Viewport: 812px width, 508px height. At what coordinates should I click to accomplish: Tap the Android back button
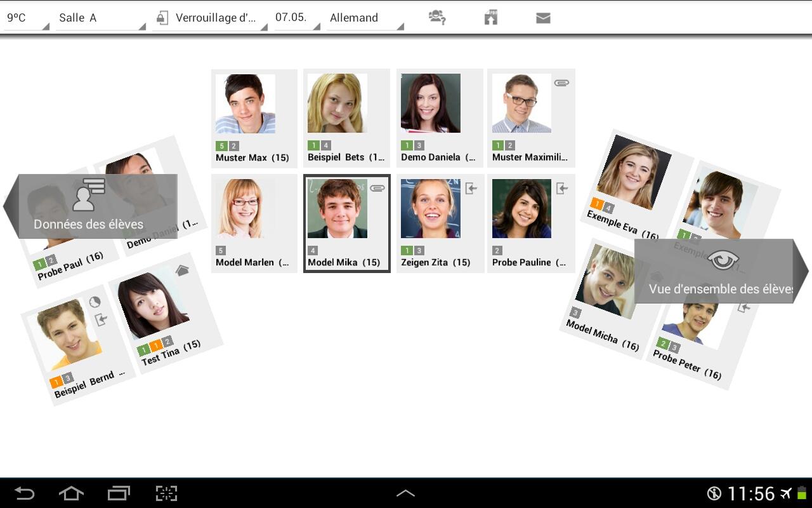24,493
